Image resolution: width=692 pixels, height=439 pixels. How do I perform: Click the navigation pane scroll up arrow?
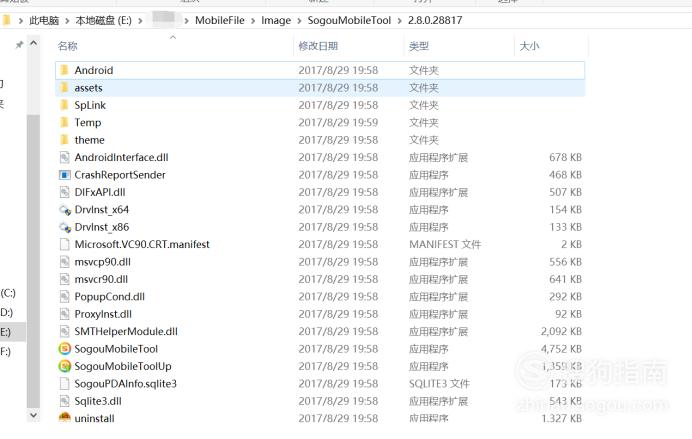pyautogui.click(x=34, y=43)
